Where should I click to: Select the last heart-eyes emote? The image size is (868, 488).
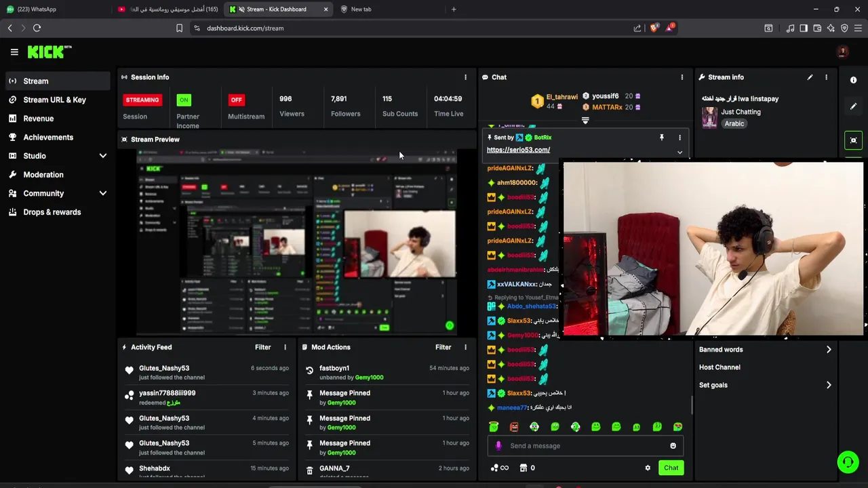click(x=677, y=426)
